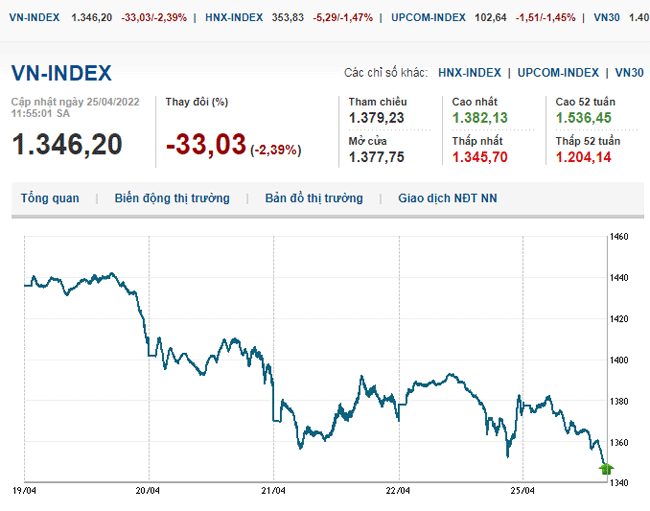This screenshot has width=650, height=511.
Task: Click the 19/04 date label on chart axis
Action: click(23, 491)
